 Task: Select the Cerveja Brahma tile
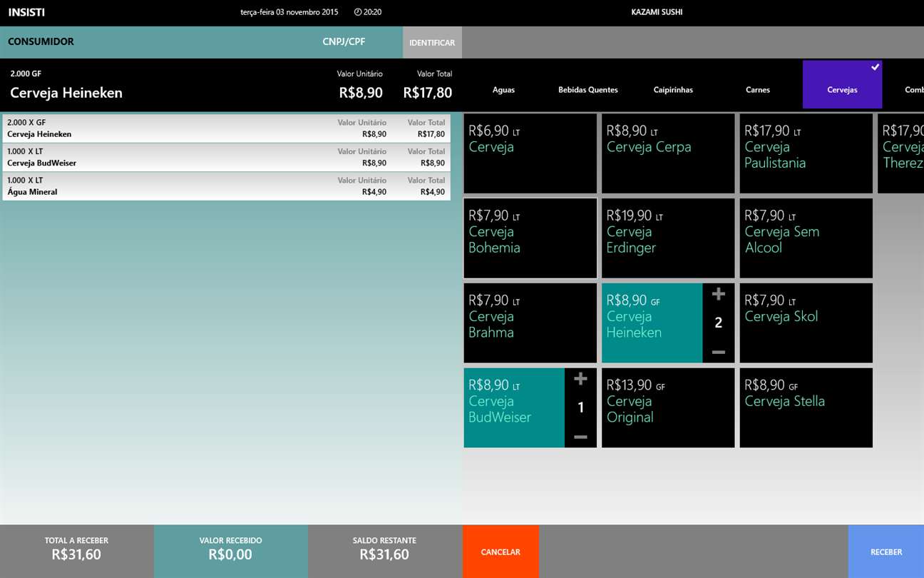click(x=530, y=323)
